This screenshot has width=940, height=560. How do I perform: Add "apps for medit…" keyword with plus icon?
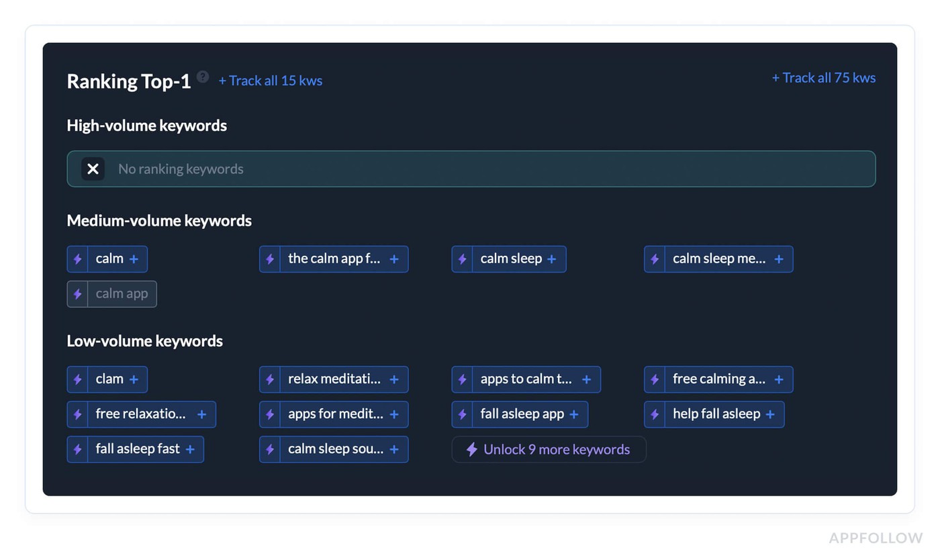click(394, 414)
